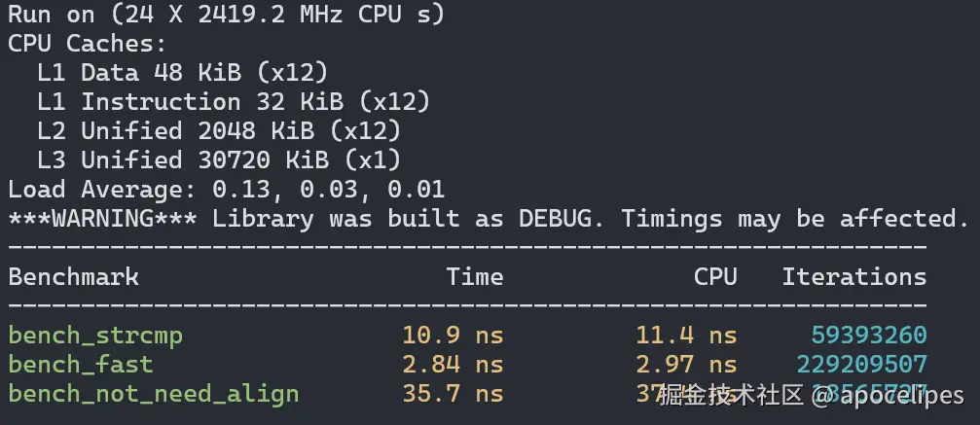
Task: Click the L1 Data 48 KiB line
Action: [183, 73]
